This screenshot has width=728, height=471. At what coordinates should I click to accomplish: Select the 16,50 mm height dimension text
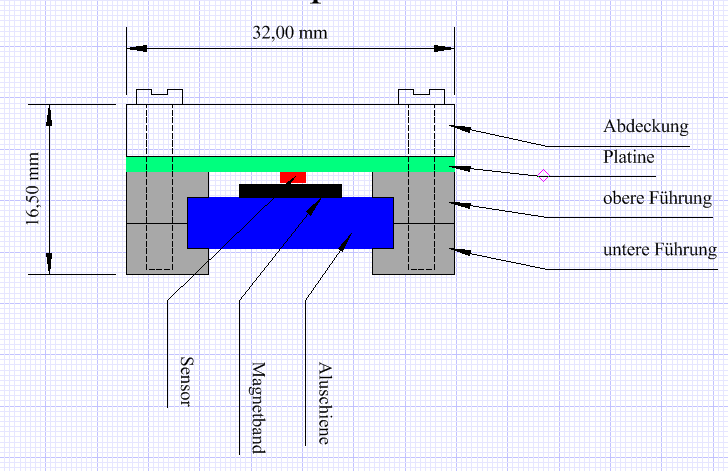coord(33,189)
